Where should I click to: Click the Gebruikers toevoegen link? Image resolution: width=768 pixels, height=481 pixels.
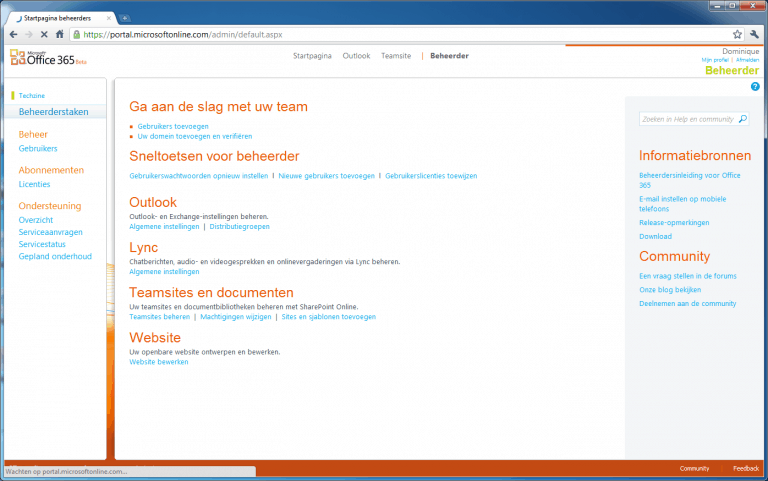(173, 127)
